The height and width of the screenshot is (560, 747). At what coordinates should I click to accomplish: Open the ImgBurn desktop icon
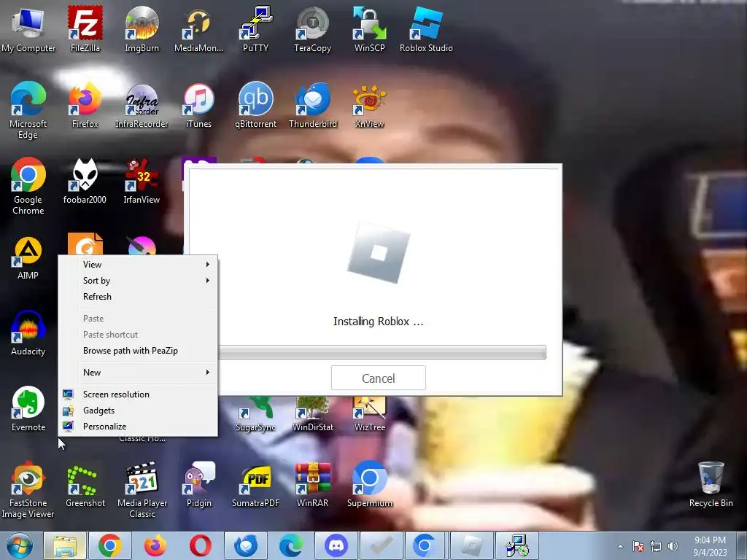(x=142, y=28)
